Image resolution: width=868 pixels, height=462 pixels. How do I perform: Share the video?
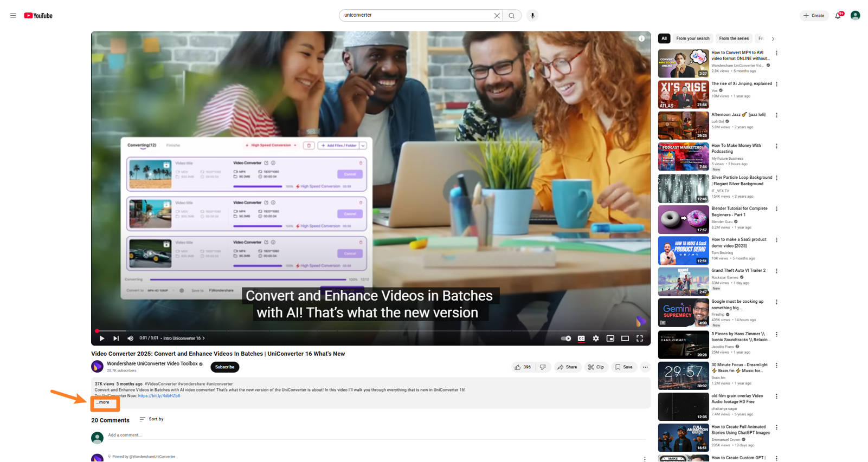click(567, 367)
